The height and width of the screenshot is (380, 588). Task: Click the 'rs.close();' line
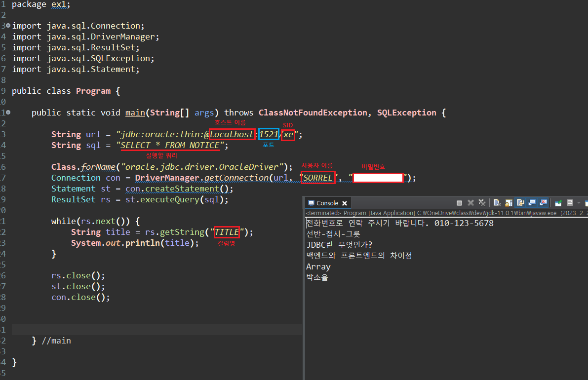click(x=78, y=276)
